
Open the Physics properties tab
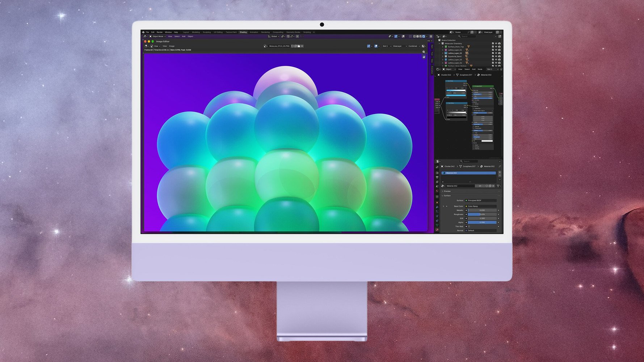click(437, 216)
